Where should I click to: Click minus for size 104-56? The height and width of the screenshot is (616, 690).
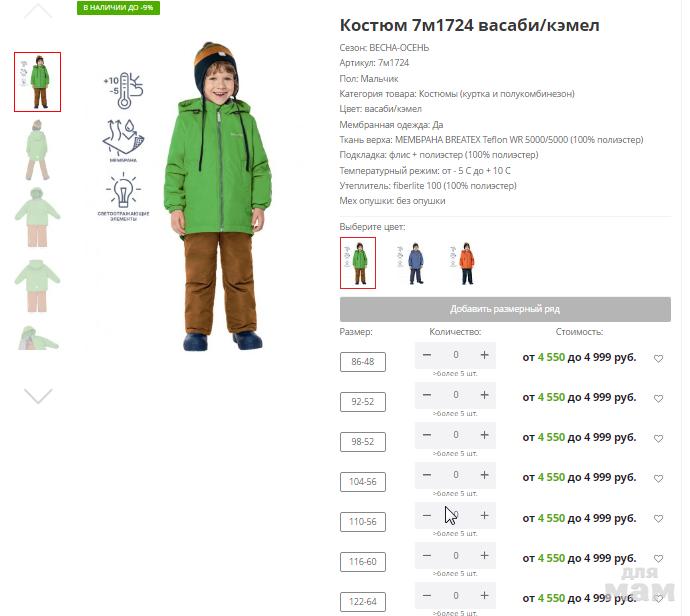coord(426,475)
